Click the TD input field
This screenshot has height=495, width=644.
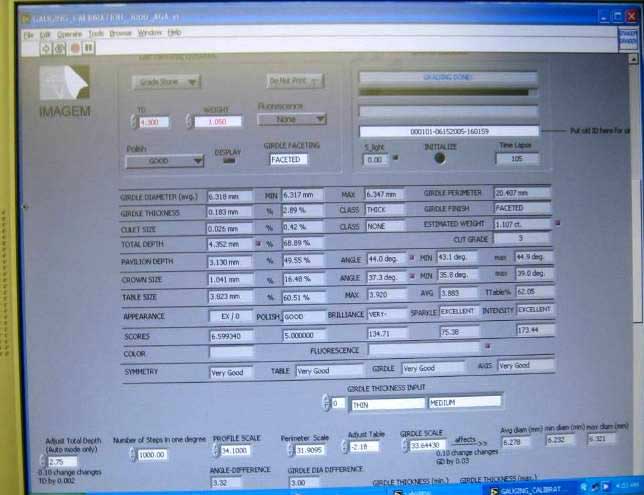(154, 122)
